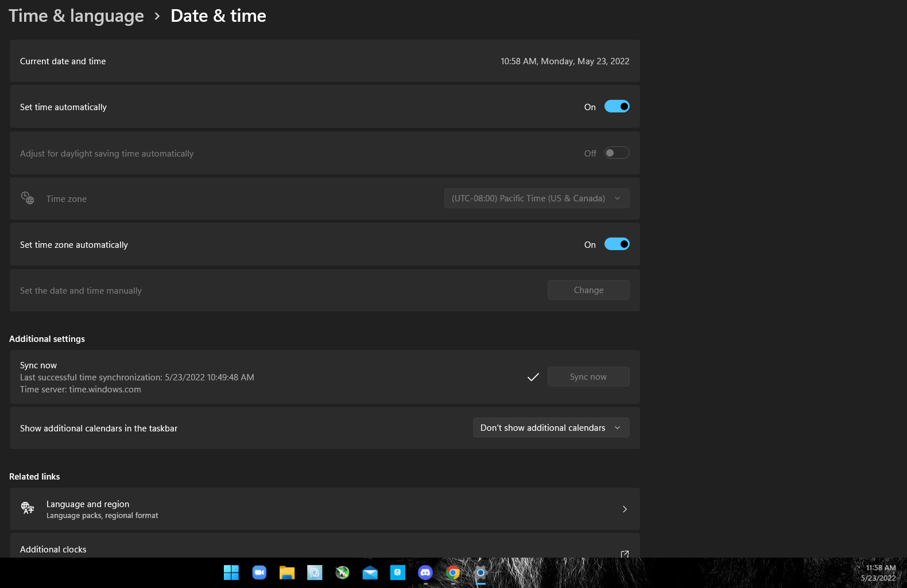This screenshot has height=588, width=907.
Task: Turn off Set time zone automatically
Action: pyautogui.click(x=617, y=244)
